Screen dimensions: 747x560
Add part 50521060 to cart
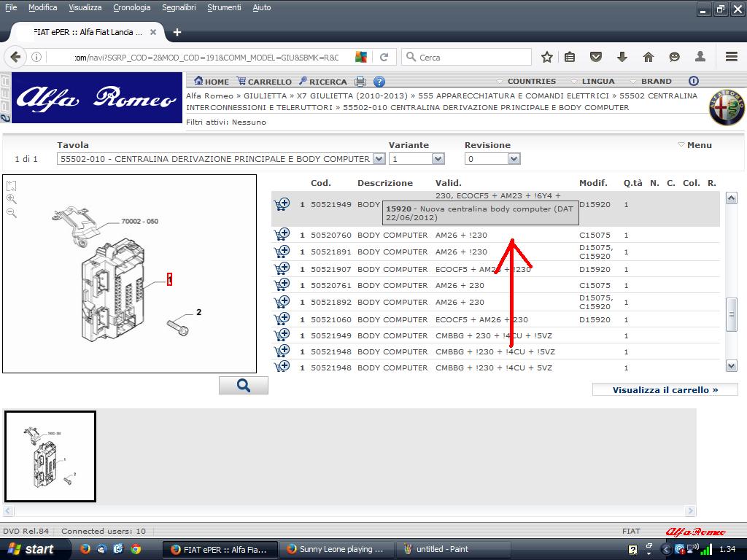pos(282,319)
